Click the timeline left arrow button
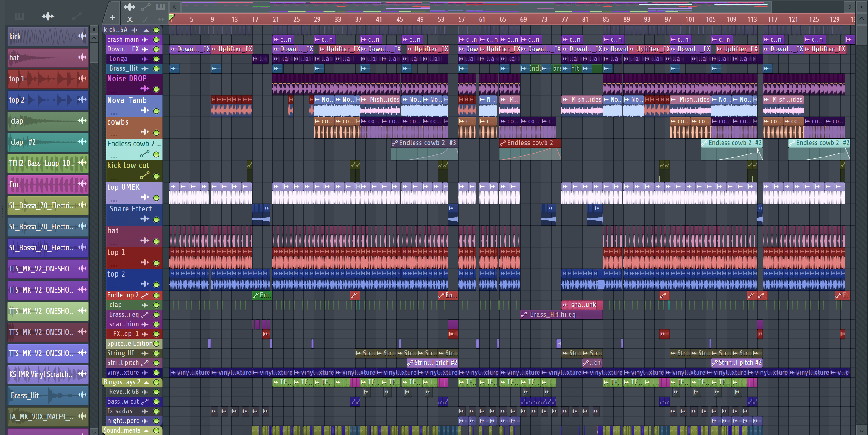The width and height of the screenshot is (868, 435). [175, 6]
